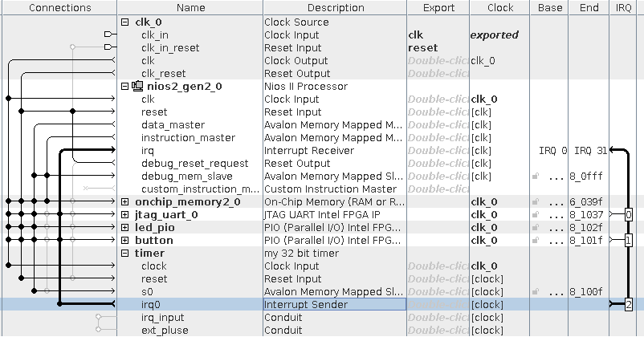
Task: Click lock icon in timer s0 Base cell
Action: coord(535,292)
